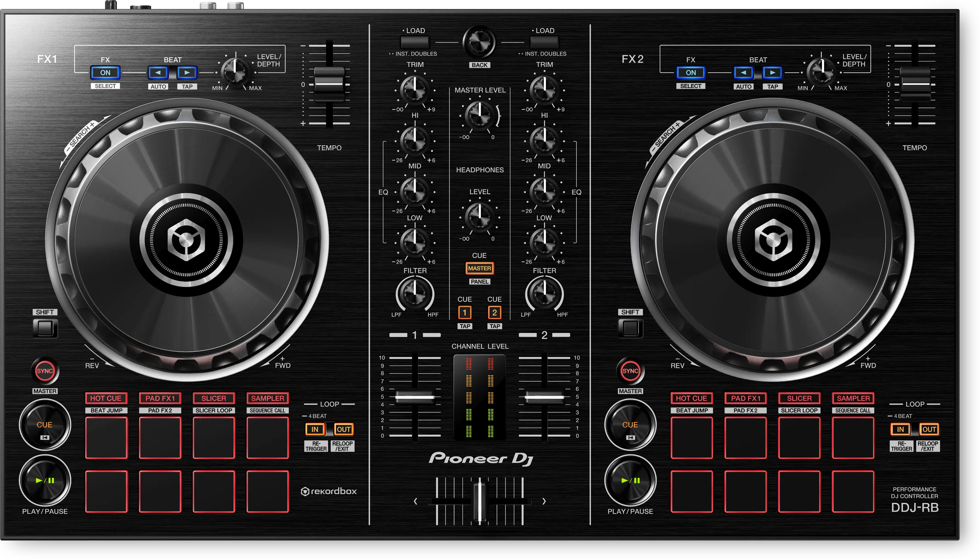Toggle the left deck SYNC button
980x560 pixels.
(45, 371)
